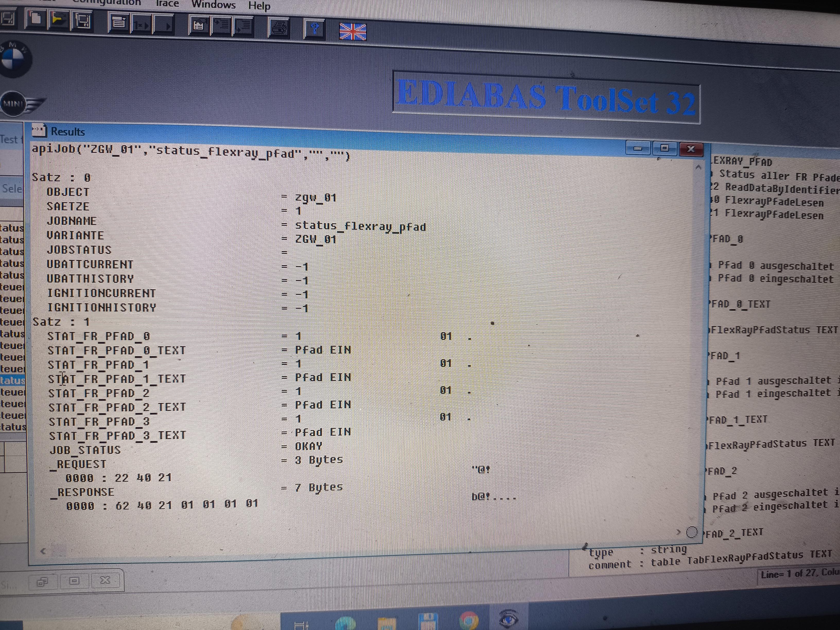Select the OBJECT result row
The height and width of the screenshot is (630, 840).
tap(191, 195)
